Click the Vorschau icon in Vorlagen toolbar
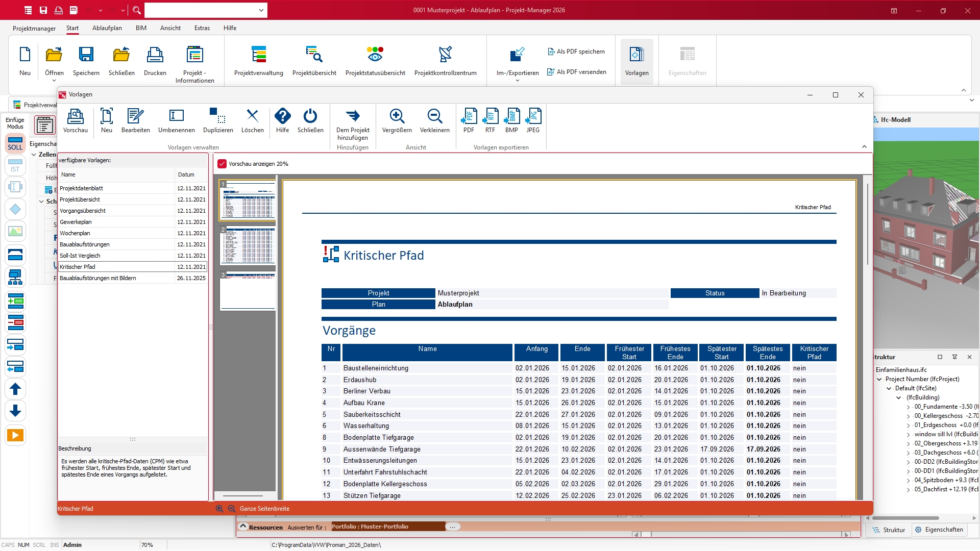The image size is (980, 551). tap(75, 116)
